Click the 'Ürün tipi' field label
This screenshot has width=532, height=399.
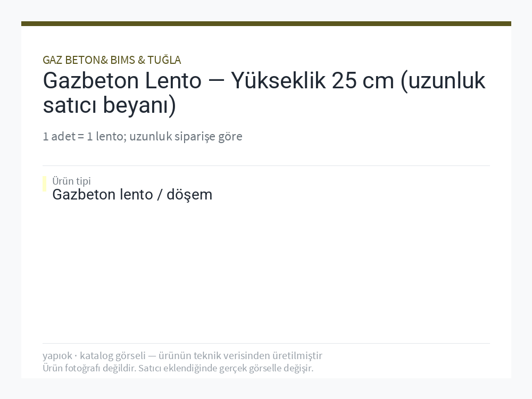click(71, 181)
